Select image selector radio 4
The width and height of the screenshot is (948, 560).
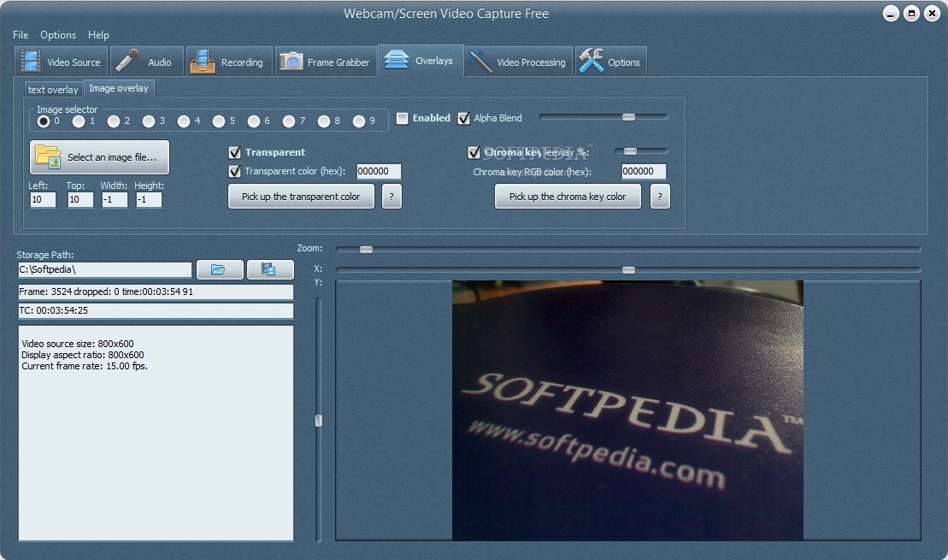[184, 121]
